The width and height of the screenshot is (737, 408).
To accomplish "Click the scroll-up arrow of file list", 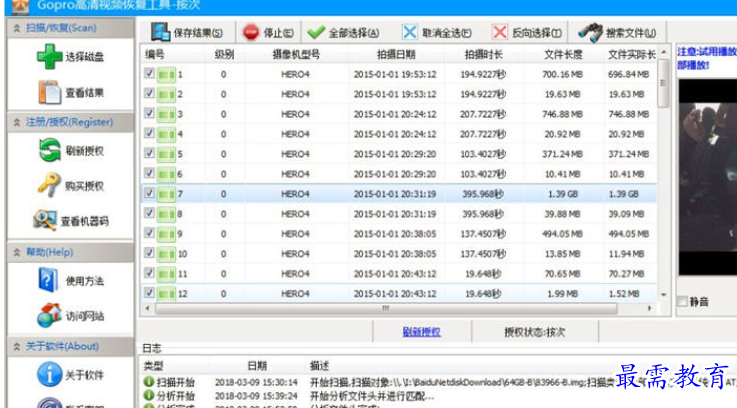I will [x=664, y=52].
